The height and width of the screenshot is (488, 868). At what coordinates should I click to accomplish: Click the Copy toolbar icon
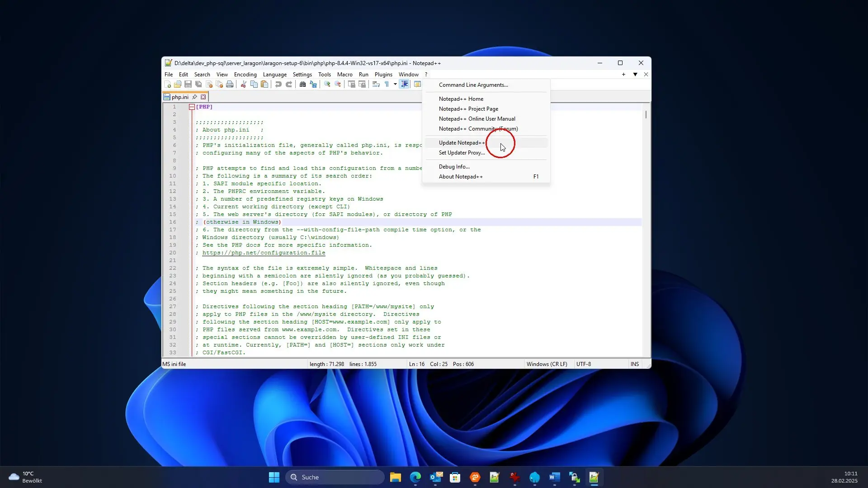(x=254, y=84)
